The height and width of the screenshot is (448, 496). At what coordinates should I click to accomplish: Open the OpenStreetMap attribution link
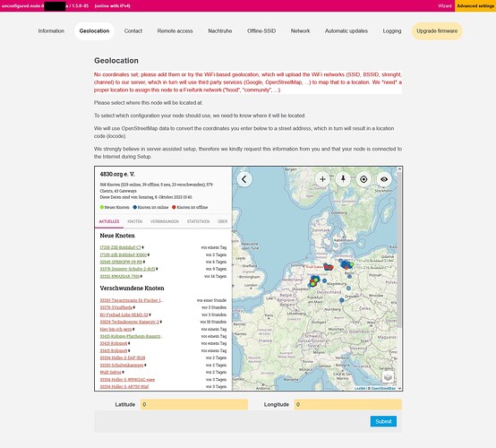pyautogui.click(x=383, y=388)
